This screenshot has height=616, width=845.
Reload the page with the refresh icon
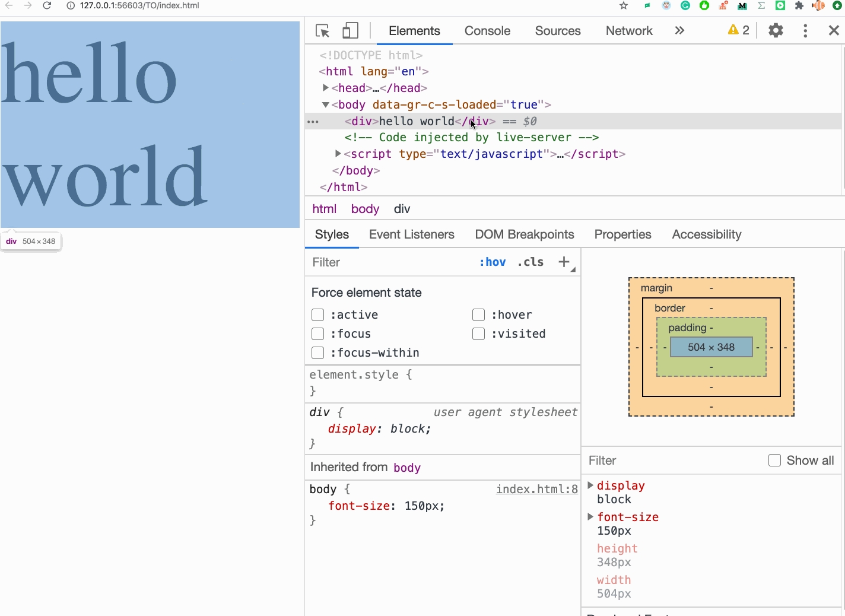(47, 5)
